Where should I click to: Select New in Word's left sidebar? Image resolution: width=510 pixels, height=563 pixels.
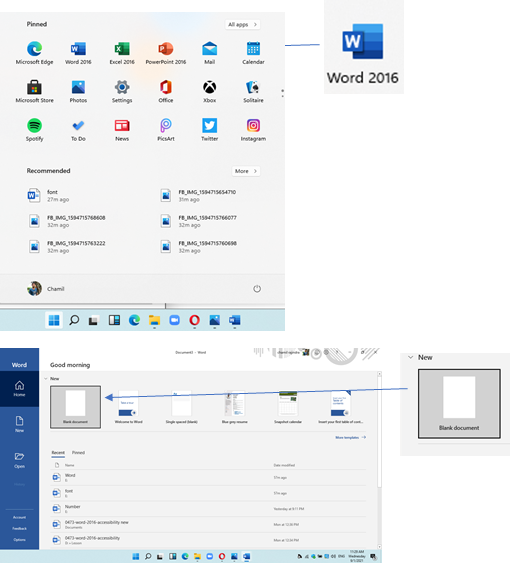(19, 424)
